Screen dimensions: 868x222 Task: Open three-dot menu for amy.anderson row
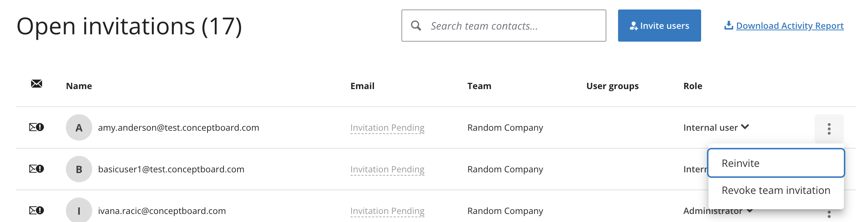tap(829, 129)
